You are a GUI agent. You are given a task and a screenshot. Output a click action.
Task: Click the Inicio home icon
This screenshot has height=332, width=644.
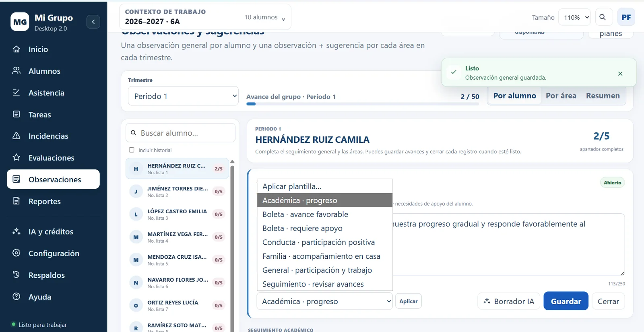(x=17, y=49)
